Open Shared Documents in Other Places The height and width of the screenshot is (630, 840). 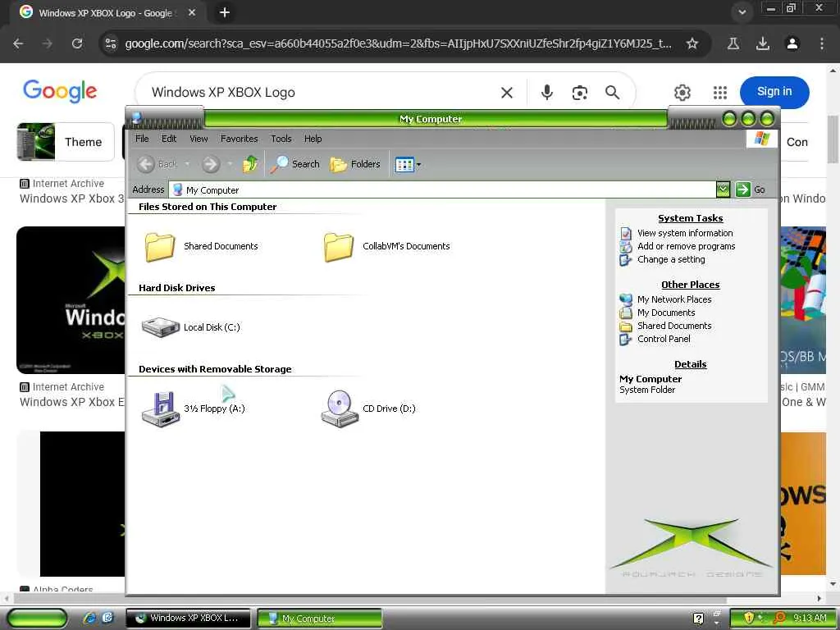(x=674, y=326)
